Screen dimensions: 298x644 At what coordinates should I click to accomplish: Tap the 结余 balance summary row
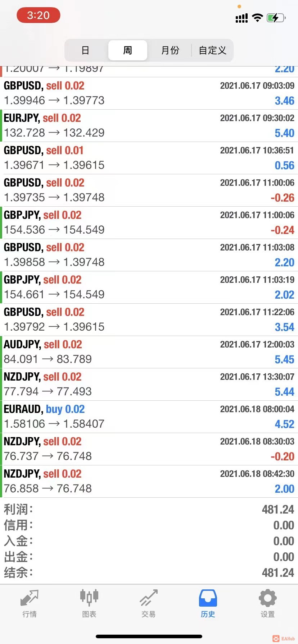pyautogui.click(x=149, y=572)
